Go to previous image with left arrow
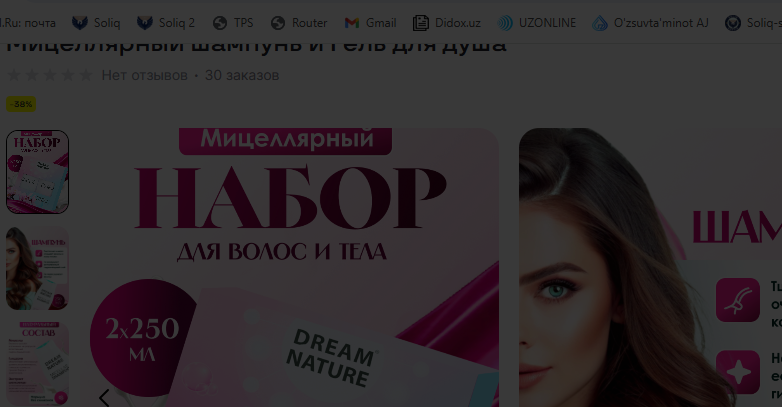The width and height of the screenshot is (782, 407). point(104,398)
